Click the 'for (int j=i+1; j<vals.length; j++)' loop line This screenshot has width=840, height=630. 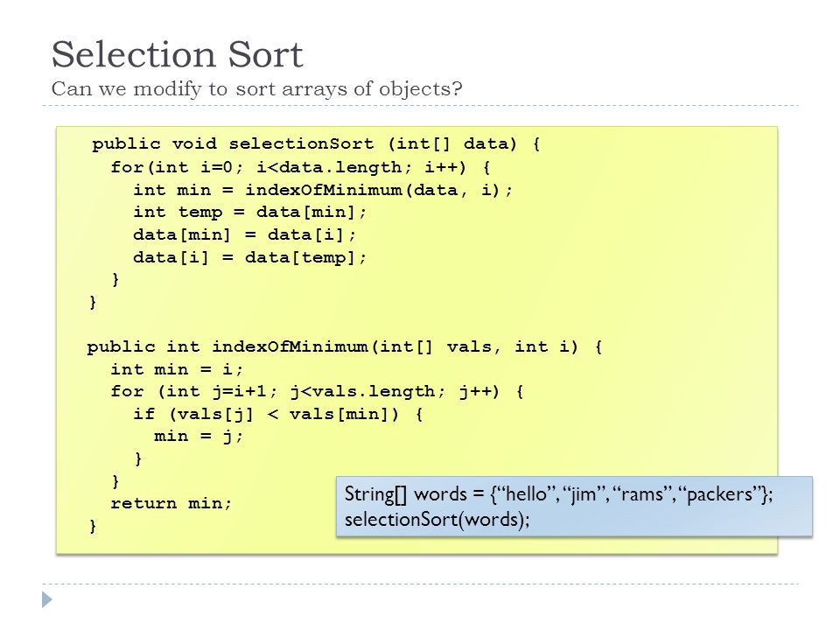pyautogui.click(x=317, y=392)
